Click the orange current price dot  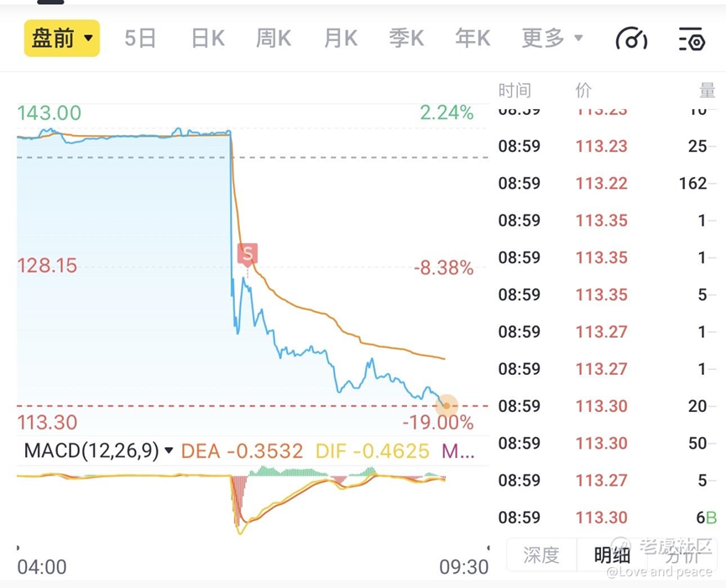tap(447, 406)
